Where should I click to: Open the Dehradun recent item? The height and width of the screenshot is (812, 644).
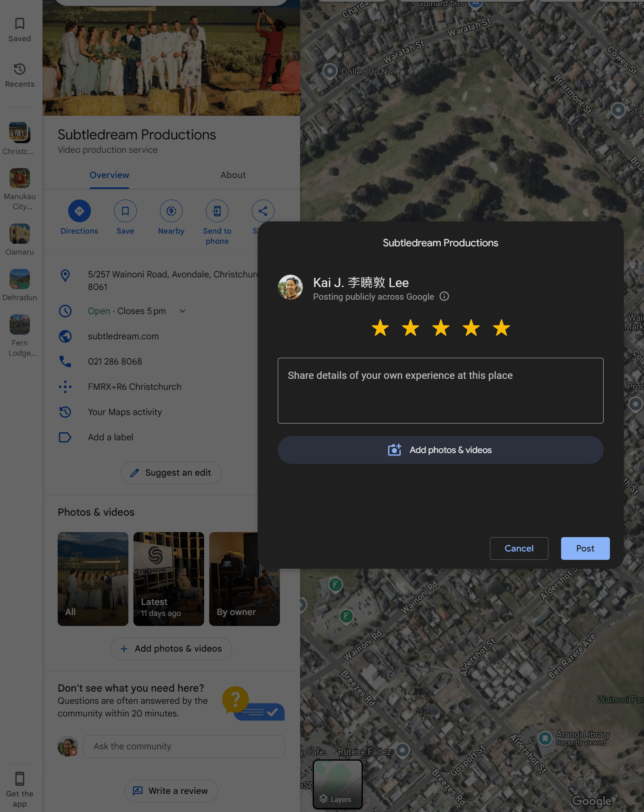coord(20,279)
